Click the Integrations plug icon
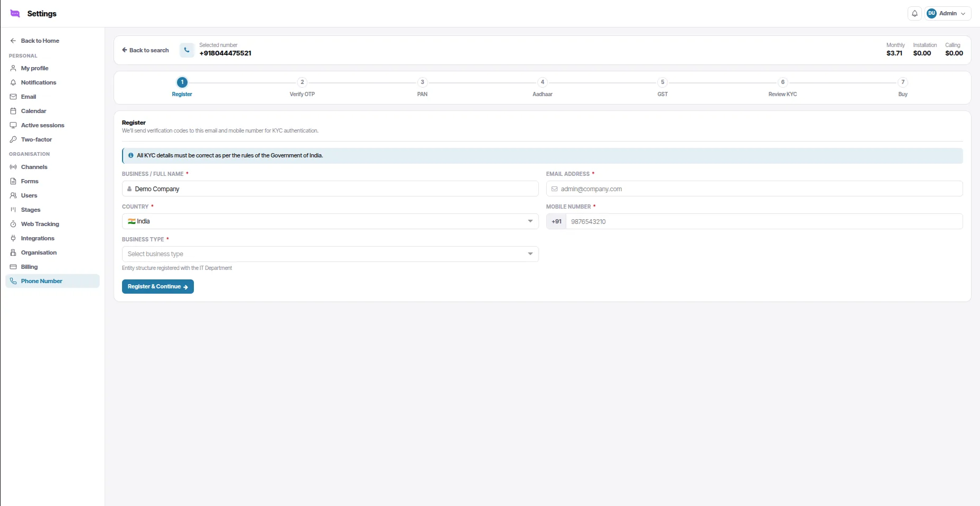 click(13, 238)
